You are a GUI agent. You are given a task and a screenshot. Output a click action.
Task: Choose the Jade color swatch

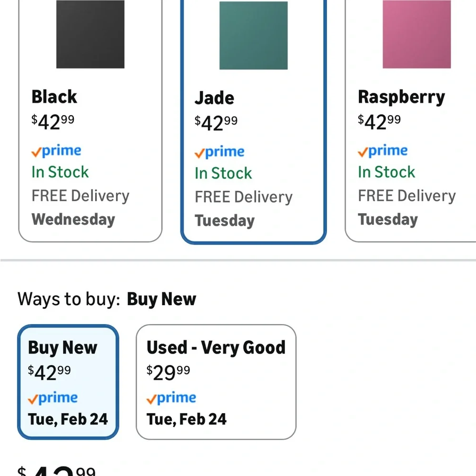253,36
